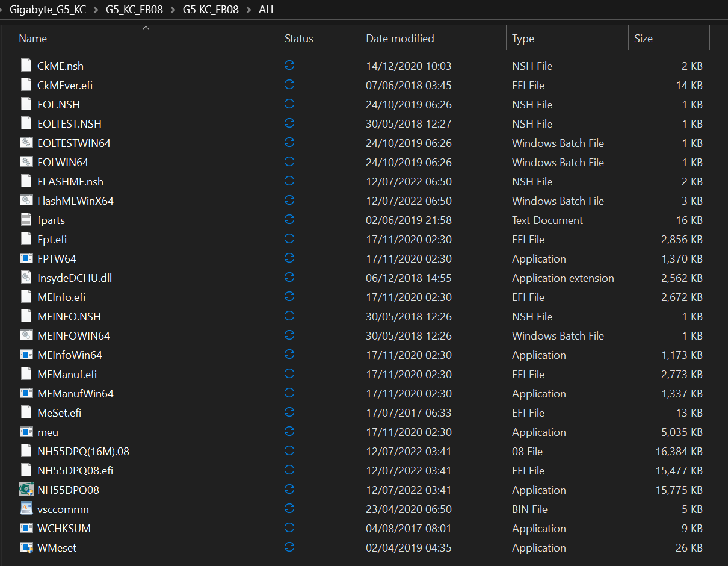Select the MEManuf.efi file name
The width and height of the screenshot is (728, 566).
[x=67, y=374]
